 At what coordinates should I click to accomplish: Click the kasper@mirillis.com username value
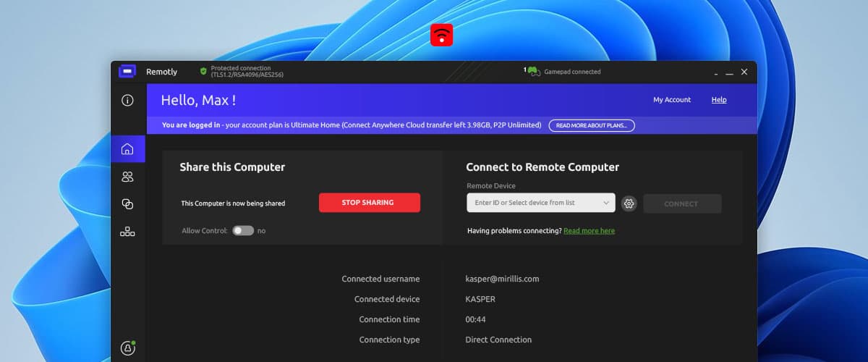(x=502, y=279)
